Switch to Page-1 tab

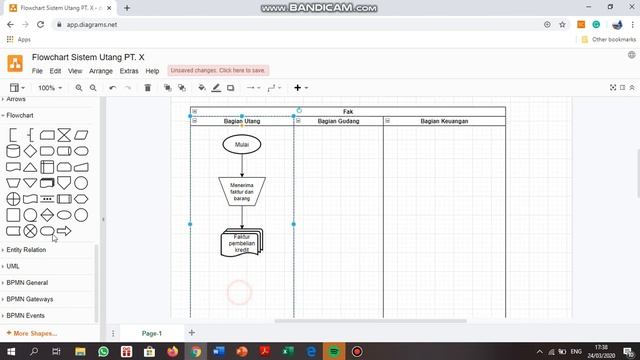click(x=152, y=333)
